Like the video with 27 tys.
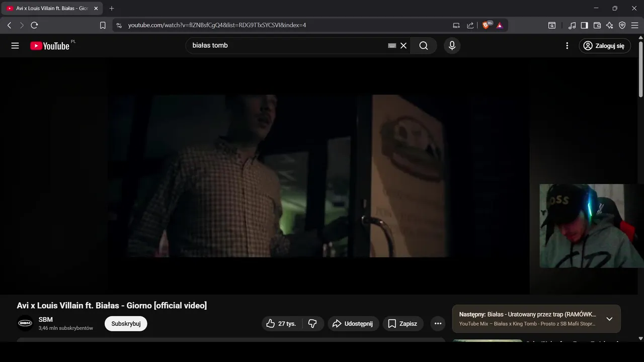644x362 pixels. pyautogui.click(x=281, y=324)
